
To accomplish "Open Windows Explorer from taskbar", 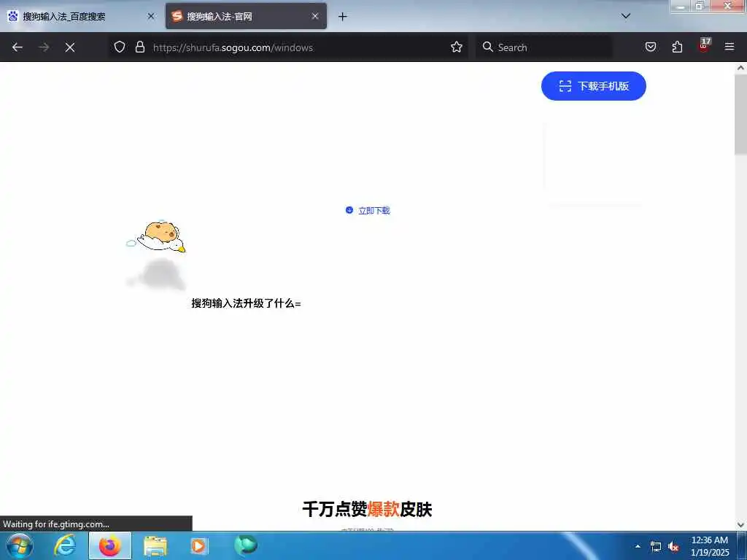I will [155, 545].
